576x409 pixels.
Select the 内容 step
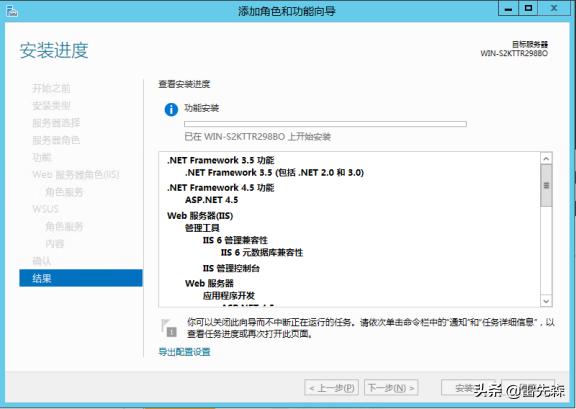(x=55, y=244)
